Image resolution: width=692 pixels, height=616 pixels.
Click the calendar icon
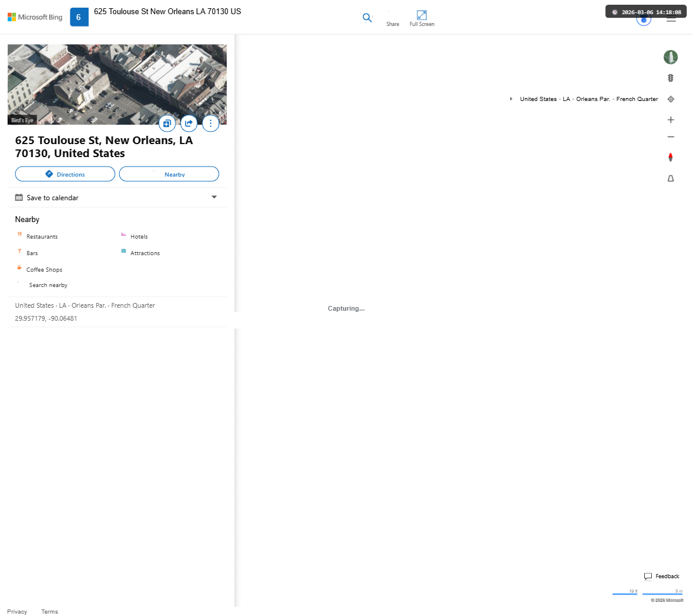[19, 197]
